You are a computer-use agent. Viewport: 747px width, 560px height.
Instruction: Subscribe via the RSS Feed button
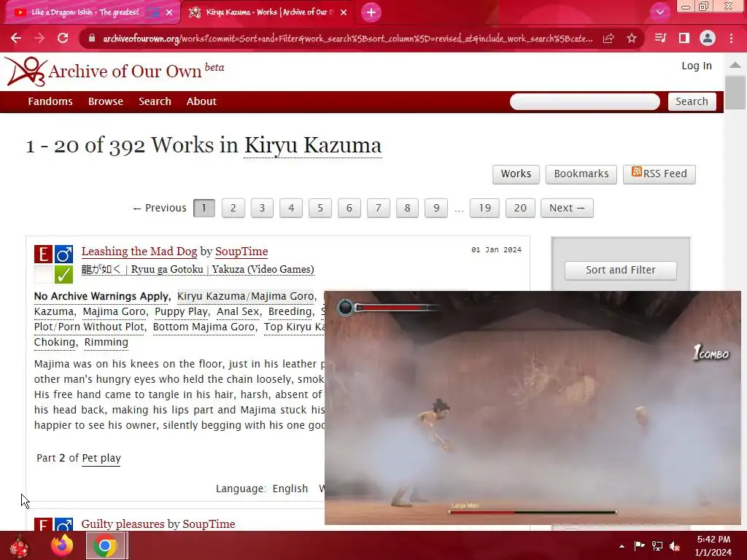coord(659,174)
